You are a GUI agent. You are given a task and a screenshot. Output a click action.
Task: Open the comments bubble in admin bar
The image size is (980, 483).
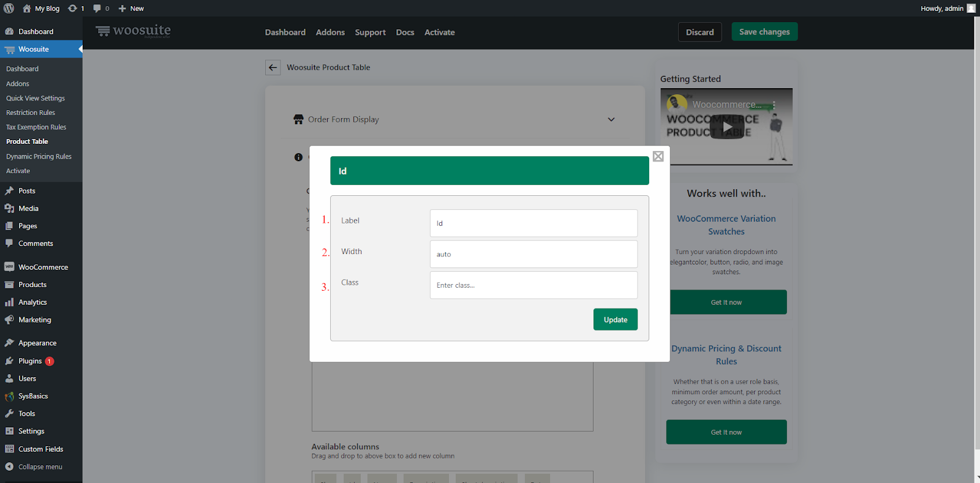[101, 9]
